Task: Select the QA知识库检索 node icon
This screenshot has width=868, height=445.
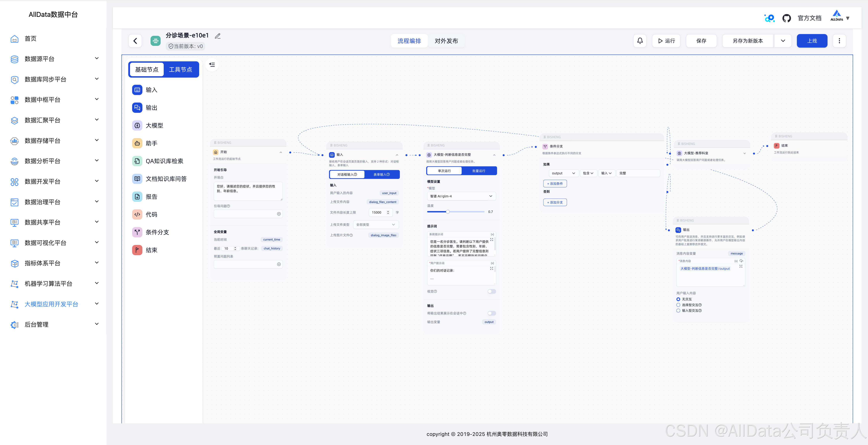Action: (x=137, y=161)
